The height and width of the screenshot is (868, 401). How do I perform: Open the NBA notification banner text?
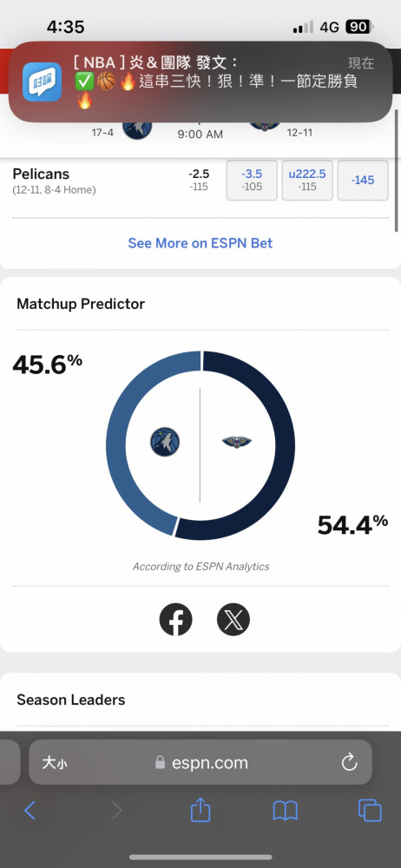pyautogui.click(x=216, y=82)
